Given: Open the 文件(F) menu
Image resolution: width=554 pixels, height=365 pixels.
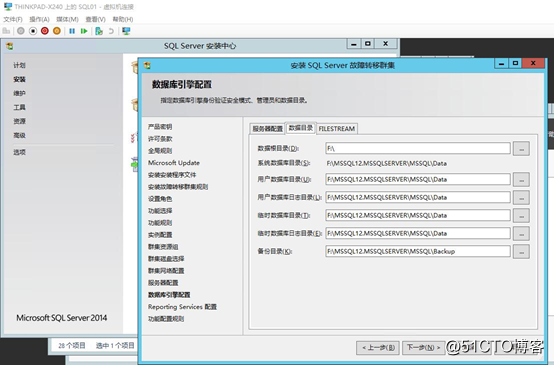Looking at the screenshot, I should pyautogui.click(x=13, y=19).
